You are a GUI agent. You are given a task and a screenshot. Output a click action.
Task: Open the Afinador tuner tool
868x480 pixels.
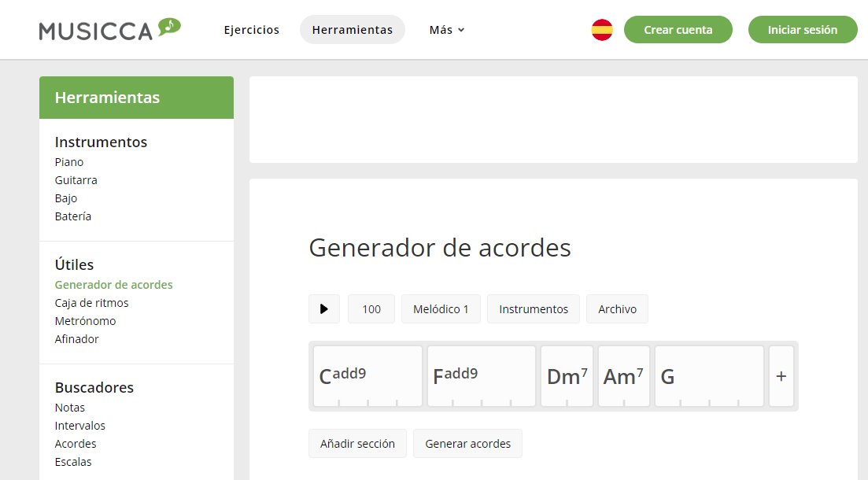[x=76, y=338]
